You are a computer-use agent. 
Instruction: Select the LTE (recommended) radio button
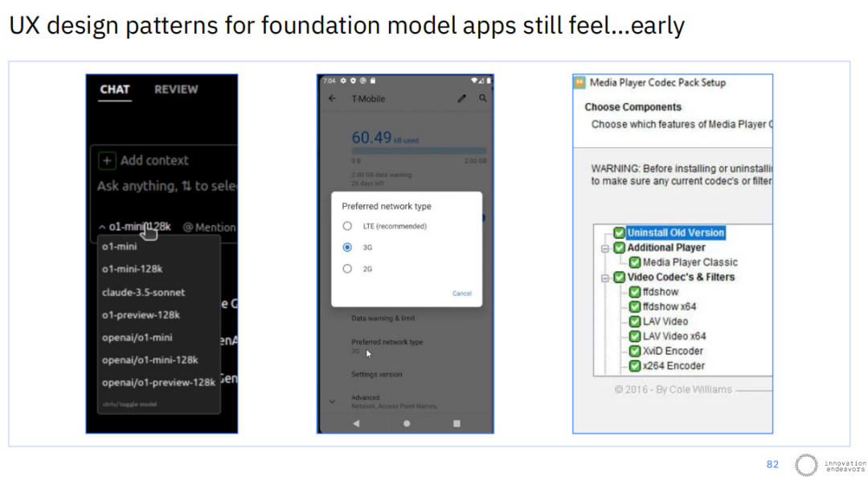pos(347,226)
